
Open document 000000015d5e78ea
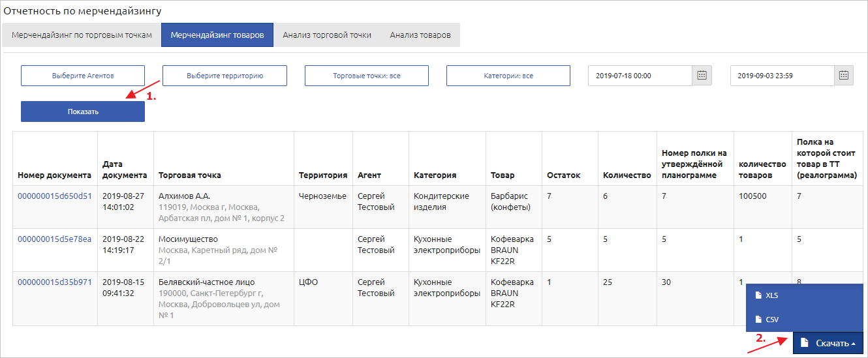[x=55, y=239]
